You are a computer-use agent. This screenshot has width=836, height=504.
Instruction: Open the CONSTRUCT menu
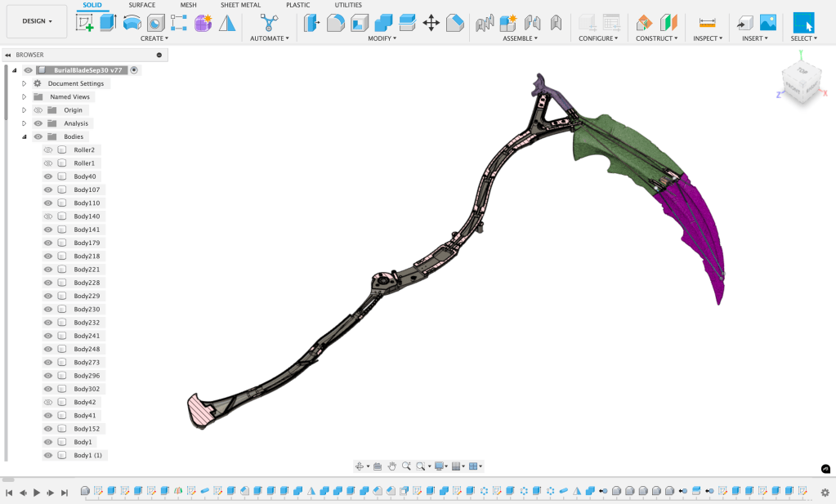(657, 38)
